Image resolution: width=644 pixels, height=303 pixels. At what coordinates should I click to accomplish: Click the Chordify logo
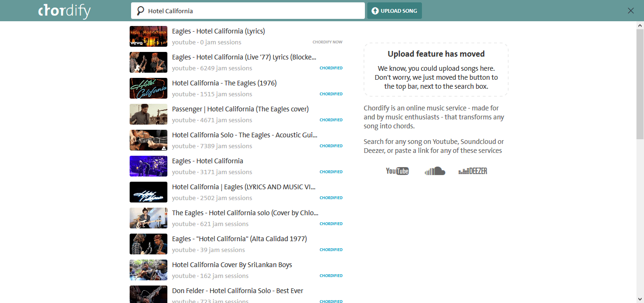pos(64,10)
